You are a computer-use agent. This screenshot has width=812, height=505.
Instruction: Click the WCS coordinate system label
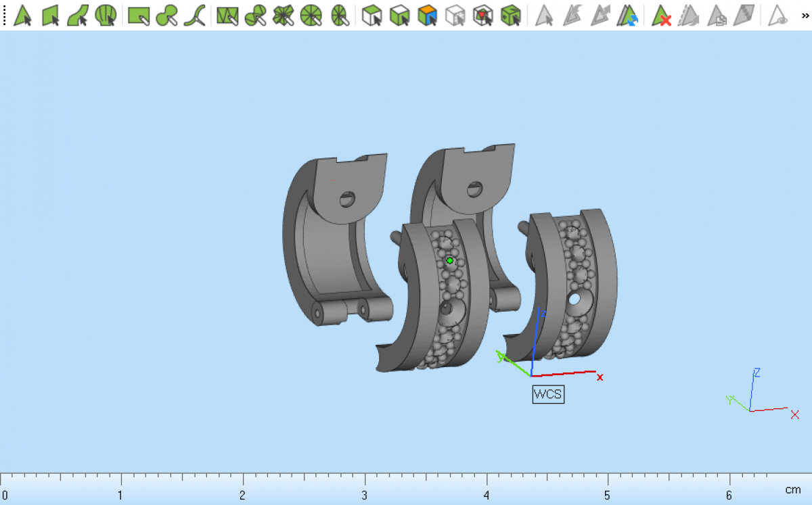click(547, 394)
